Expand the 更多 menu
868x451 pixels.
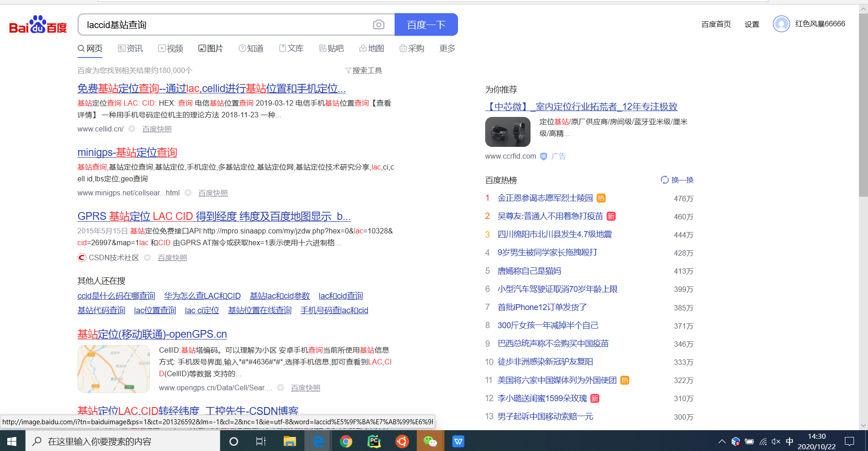click(448, 48)
